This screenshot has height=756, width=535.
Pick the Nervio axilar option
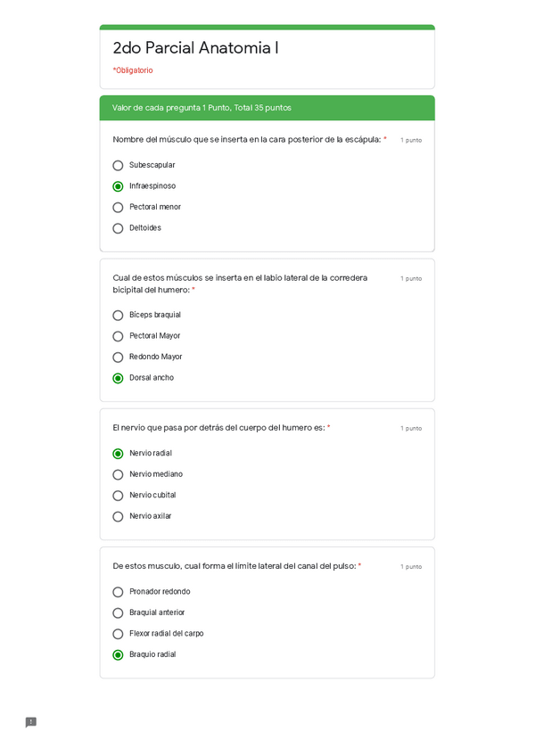coord(118,516)
